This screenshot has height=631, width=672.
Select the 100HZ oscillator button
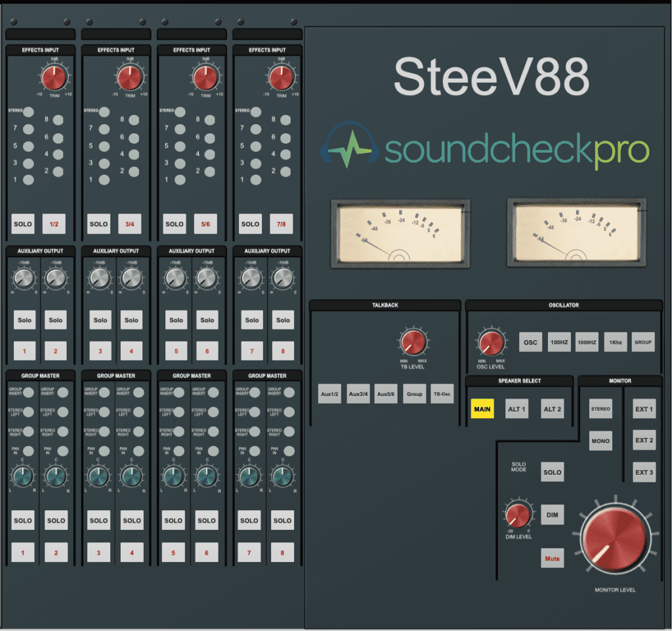[x=559, y=342]
